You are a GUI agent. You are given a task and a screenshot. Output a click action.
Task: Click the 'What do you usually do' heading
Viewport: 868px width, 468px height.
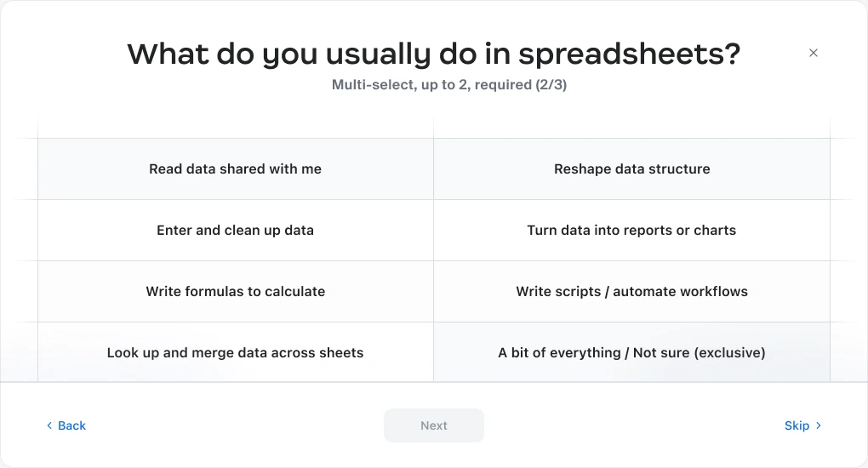pyautogui.click(x=434, y=54)
